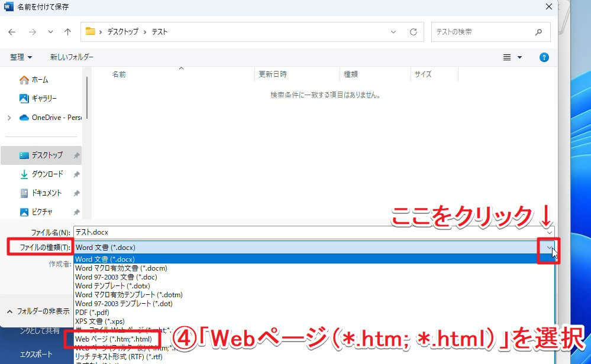
Task: Click the ファイルの種類 combo box
Action: click(314, 248)
